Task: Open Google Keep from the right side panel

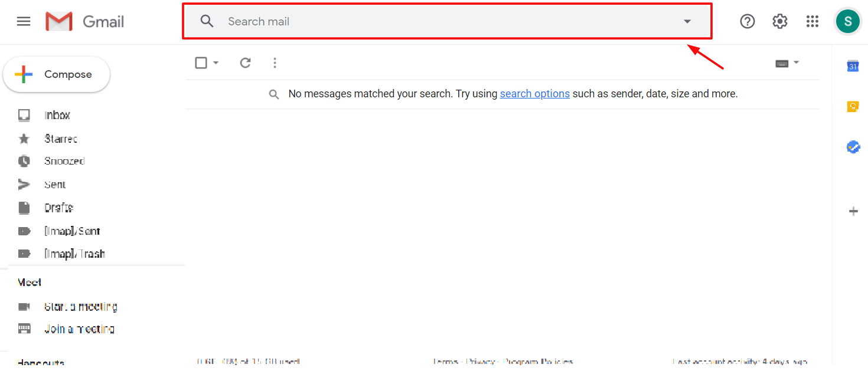Action: (853, 106)
